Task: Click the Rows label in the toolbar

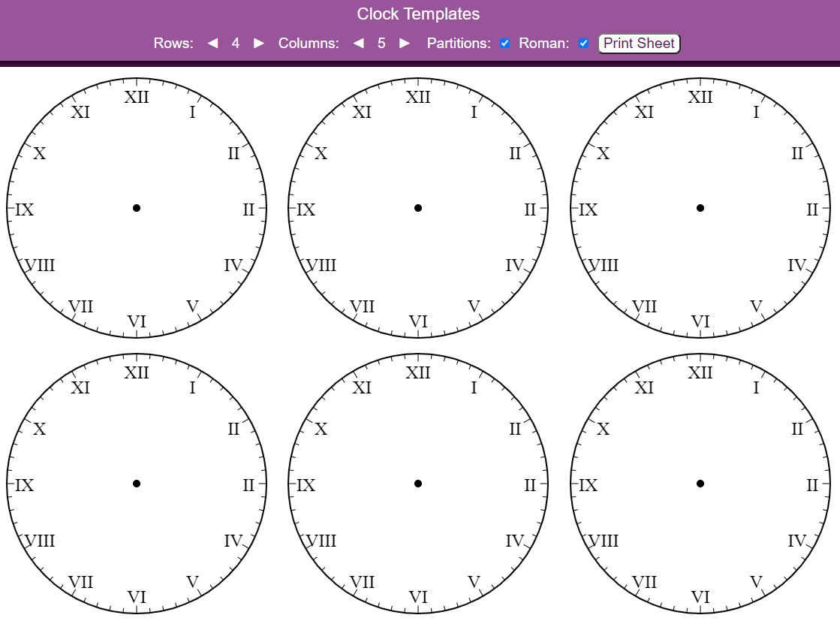Action: coord(174,44)
